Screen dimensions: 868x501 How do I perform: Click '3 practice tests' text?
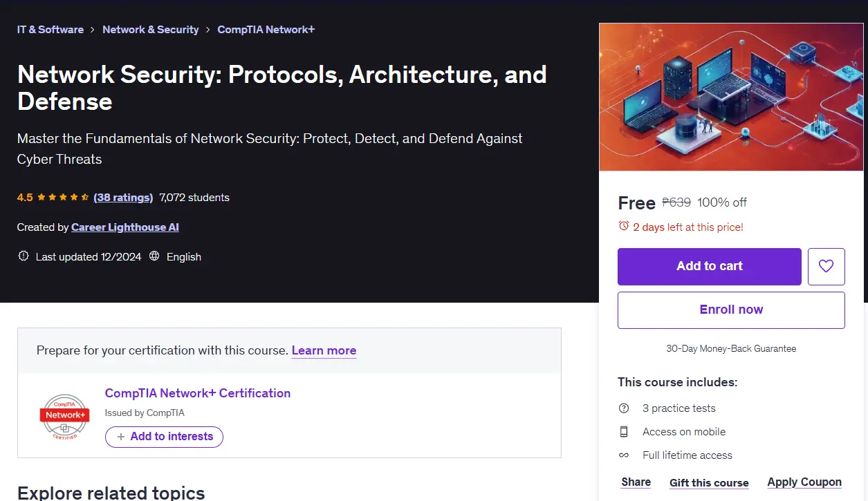679,408
